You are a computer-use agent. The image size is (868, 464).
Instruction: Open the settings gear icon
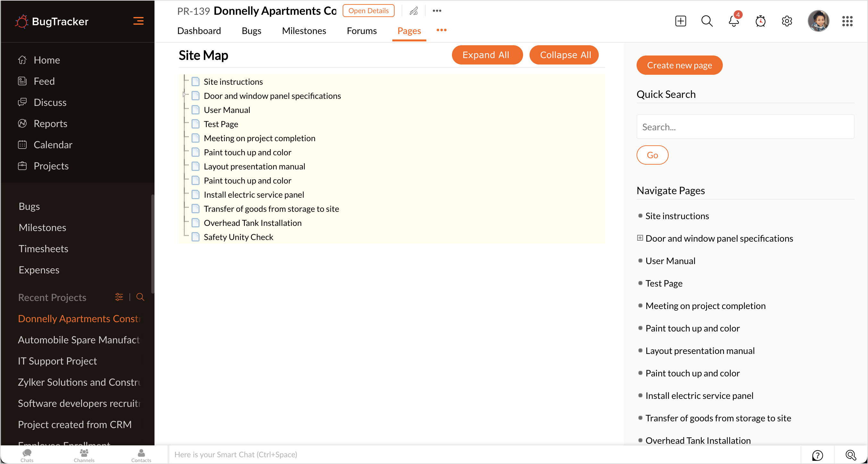pos(787,21)
